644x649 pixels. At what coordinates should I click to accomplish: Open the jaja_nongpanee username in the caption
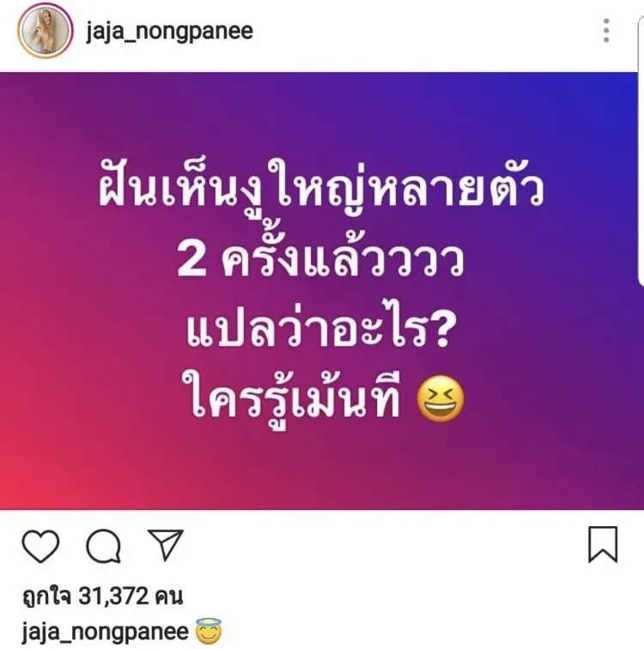[105, 632]
